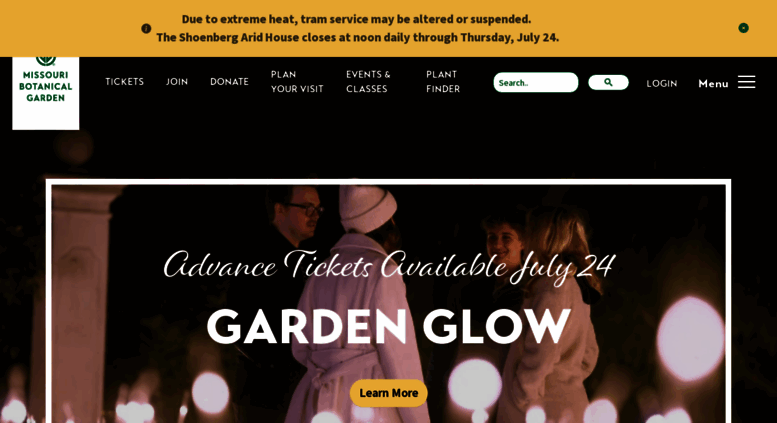Go to the Donate page
This screenshot has height=423, width=777.
[x=229, y=82]
